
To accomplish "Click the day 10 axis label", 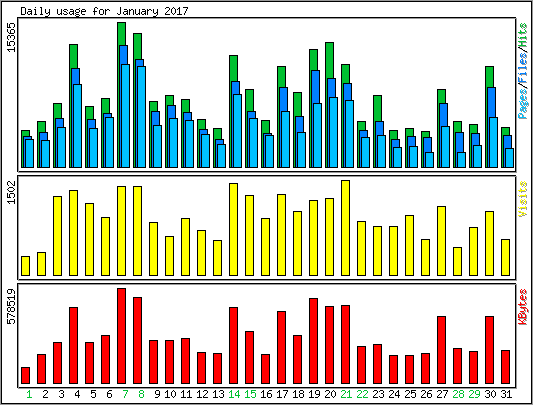I will 170,394.
